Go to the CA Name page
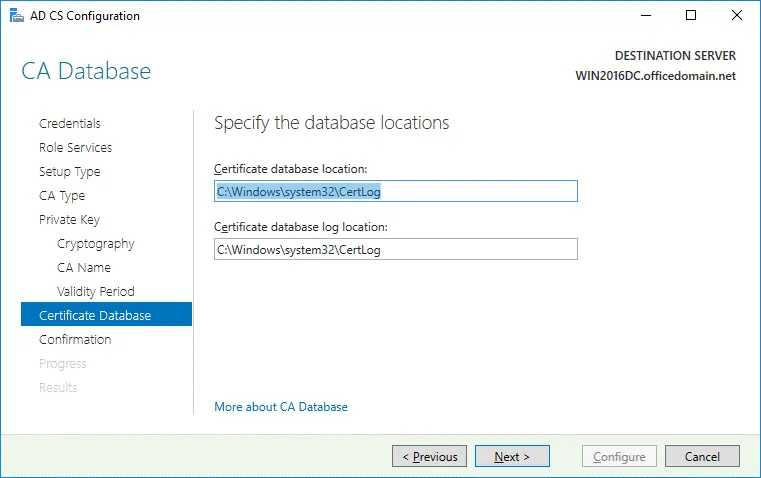Viewport: 761px width, 478px height. [84, 268]
